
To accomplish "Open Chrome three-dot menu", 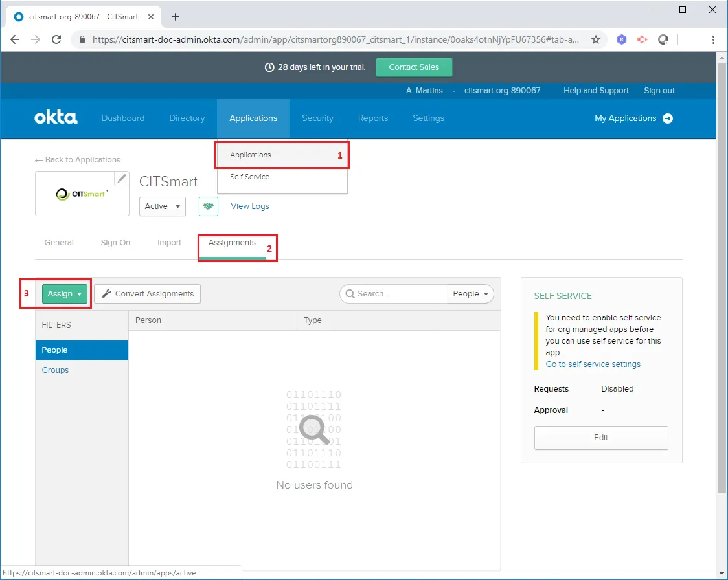I will point(713,40).
